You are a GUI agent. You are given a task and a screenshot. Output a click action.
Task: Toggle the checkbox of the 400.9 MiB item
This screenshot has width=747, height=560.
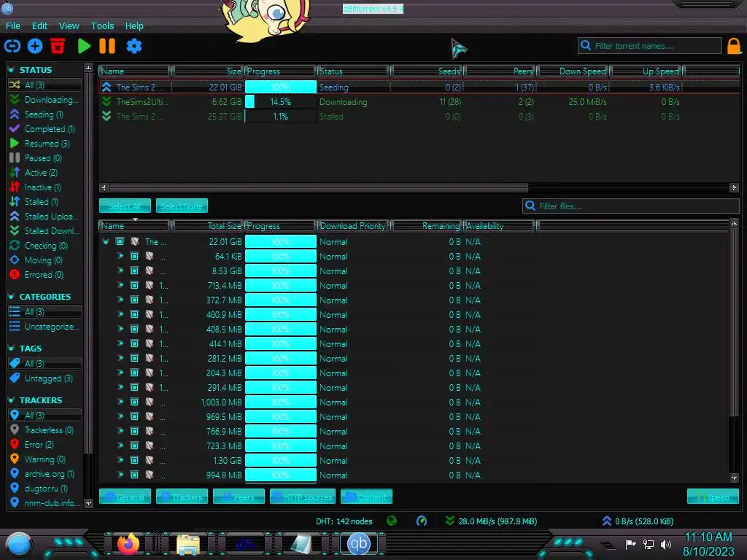(135, 315)
